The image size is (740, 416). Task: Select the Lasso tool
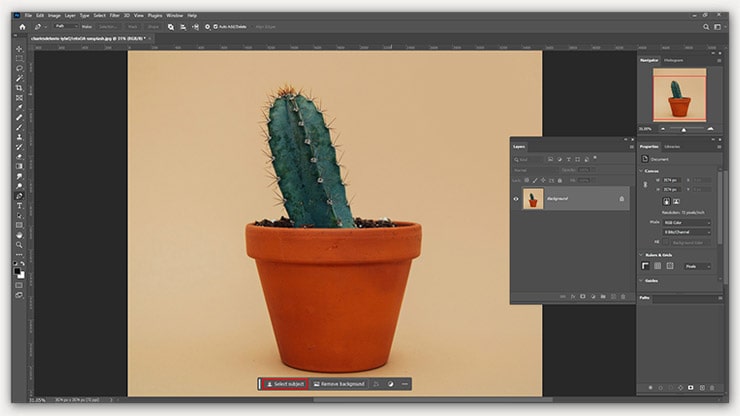[19, 68]
